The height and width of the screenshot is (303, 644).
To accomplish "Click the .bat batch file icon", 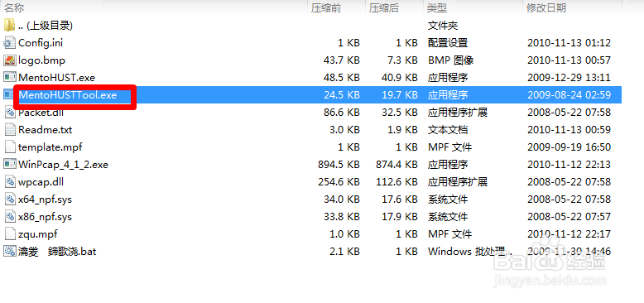I will coord(9,252).
